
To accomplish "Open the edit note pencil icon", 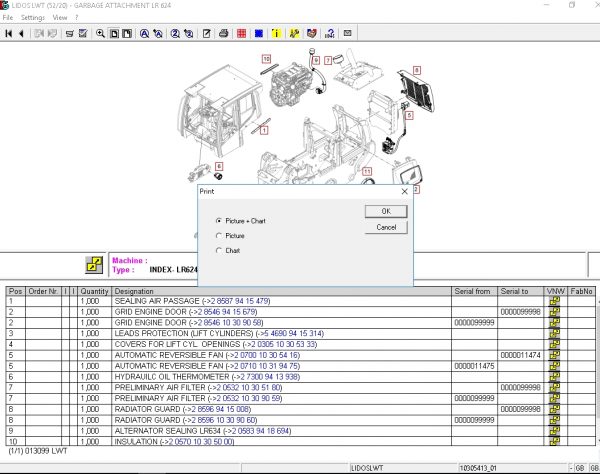I will point(206,34).
